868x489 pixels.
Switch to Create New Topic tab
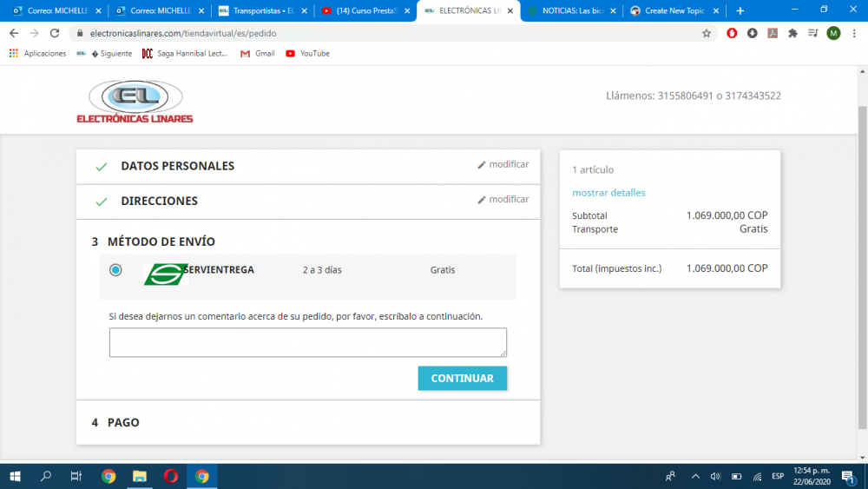(674, 11)
